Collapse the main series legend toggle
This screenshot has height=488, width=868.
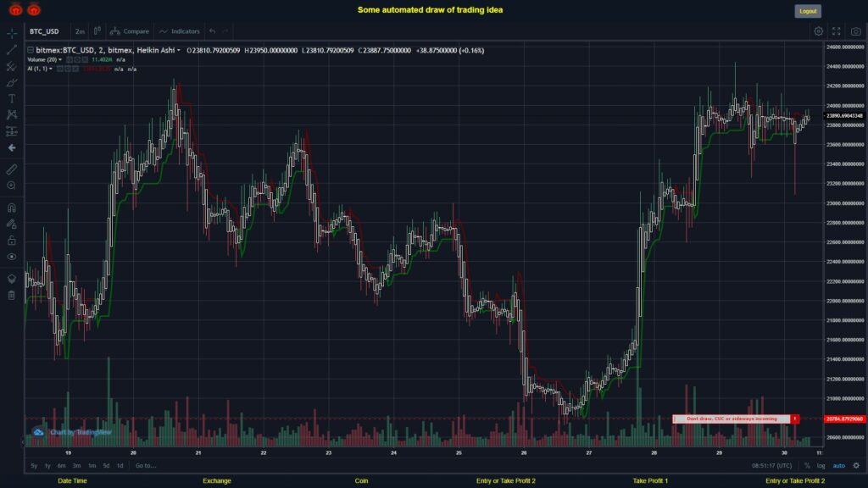click(x=31, y=50)
